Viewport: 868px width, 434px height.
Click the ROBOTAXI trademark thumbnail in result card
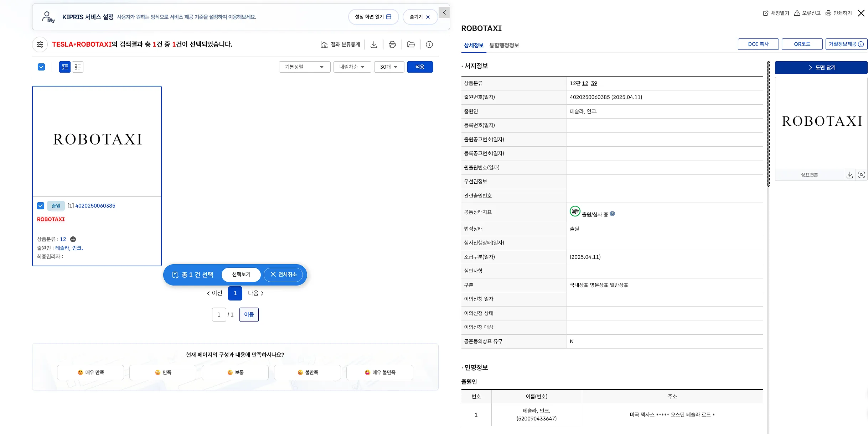(97, 141)
